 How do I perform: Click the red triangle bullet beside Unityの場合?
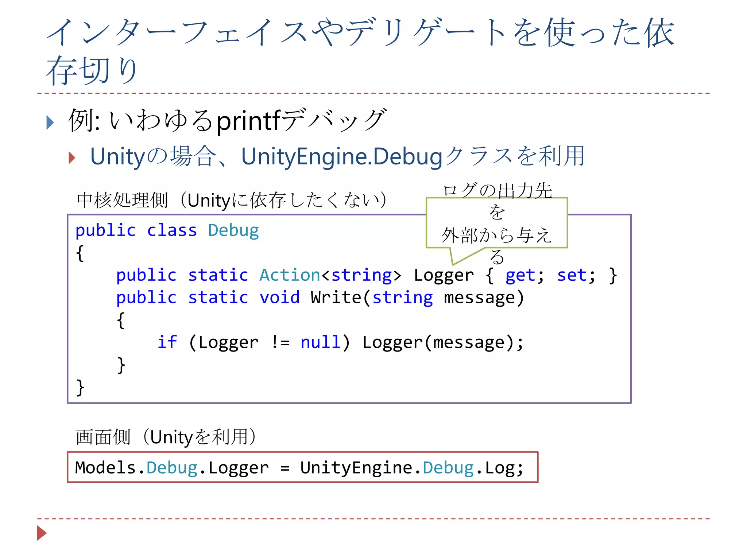72,157
